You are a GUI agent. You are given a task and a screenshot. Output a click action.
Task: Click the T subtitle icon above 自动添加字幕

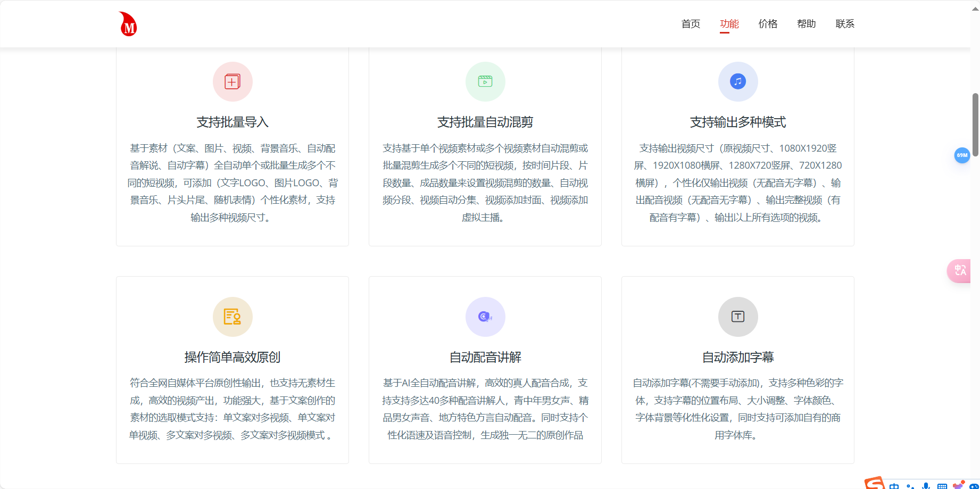[737, 317]
